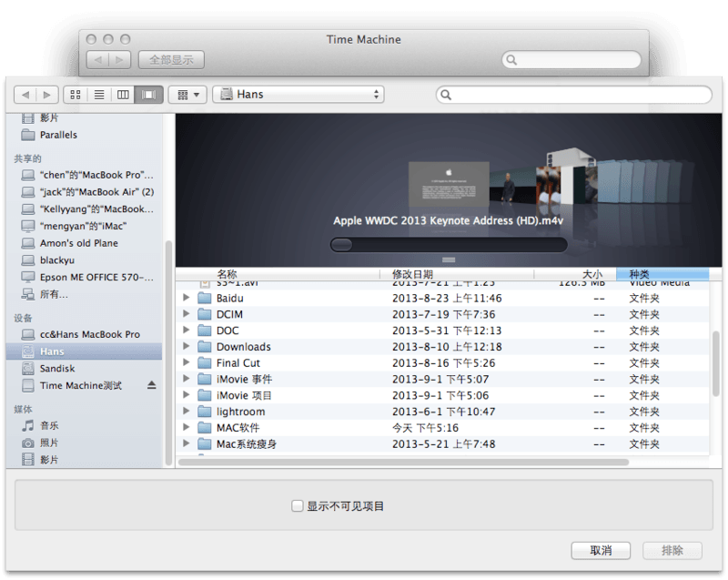Open the Hans location dropdown
The height and width of the screenshot is (580, 728).
pos(298,95)
